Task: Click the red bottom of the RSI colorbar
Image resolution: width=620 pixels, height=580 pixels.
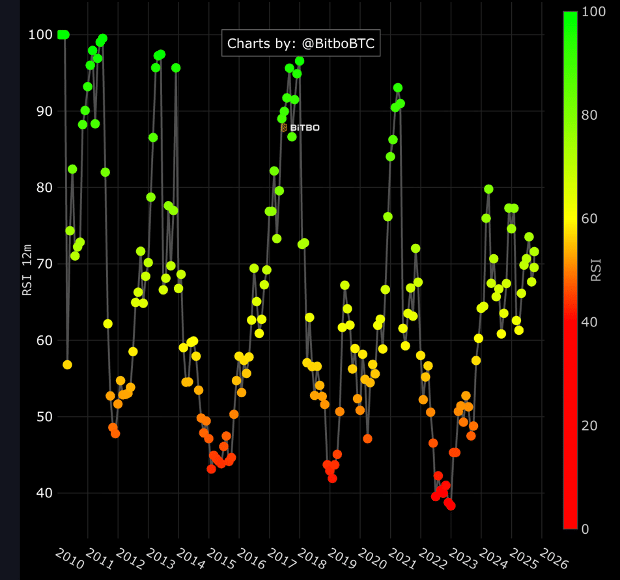Action: coord(570,522)
